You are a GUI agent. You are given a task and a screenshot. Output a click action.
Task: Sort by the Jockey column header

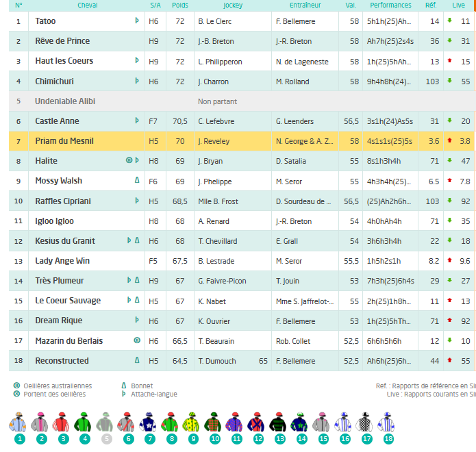[x=233, y=5]
